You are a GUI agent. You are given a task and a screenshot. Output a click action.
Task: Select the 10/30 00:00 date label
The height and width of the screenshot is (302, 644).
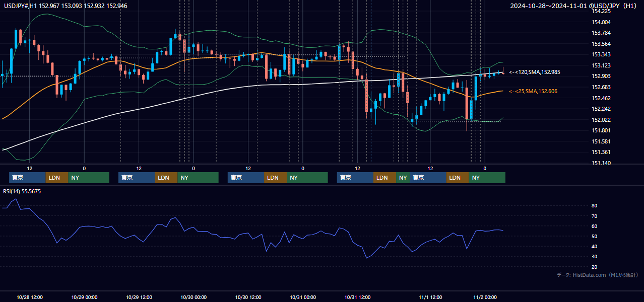(194, 297)
